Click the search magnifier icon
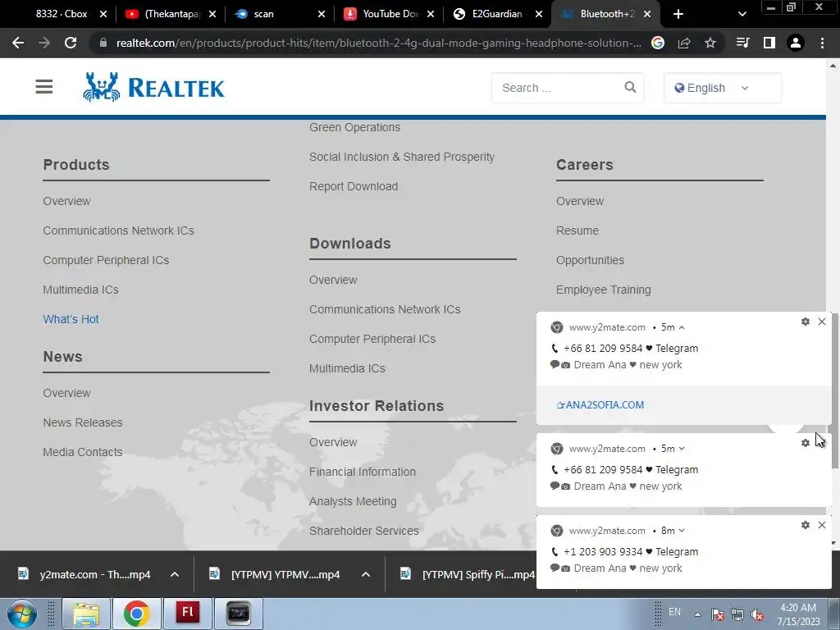 630,87
